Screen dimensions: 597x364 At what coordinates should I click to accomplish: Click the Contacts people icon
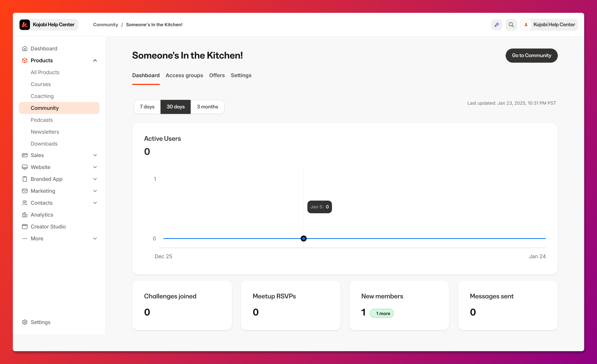[25, 203]
